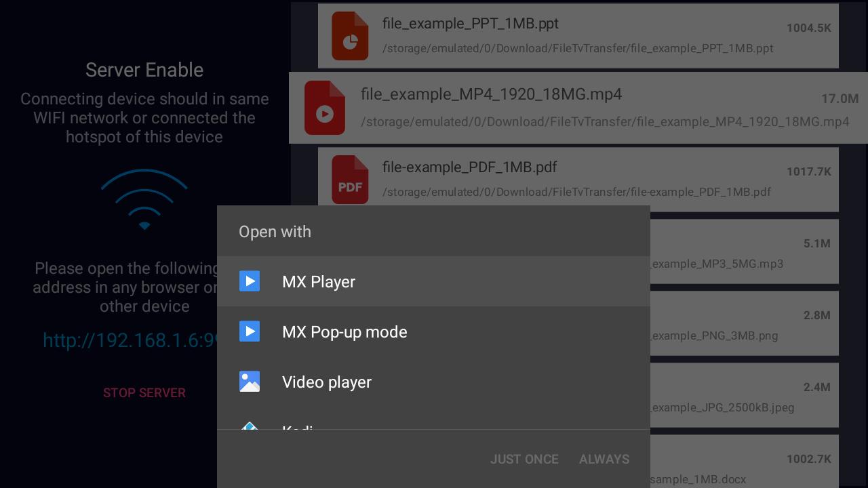868x488 pixels.
Task: Click the PPT file type icon
Action: pyautogui.click(x=350, y=36)
